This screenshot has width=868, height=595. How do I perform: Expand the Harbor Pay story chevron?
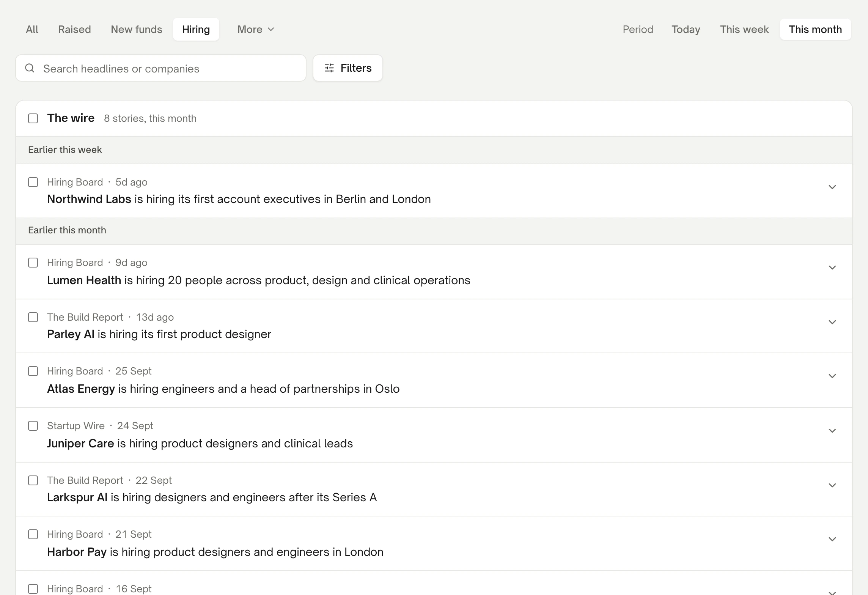[x=832, y=539]
